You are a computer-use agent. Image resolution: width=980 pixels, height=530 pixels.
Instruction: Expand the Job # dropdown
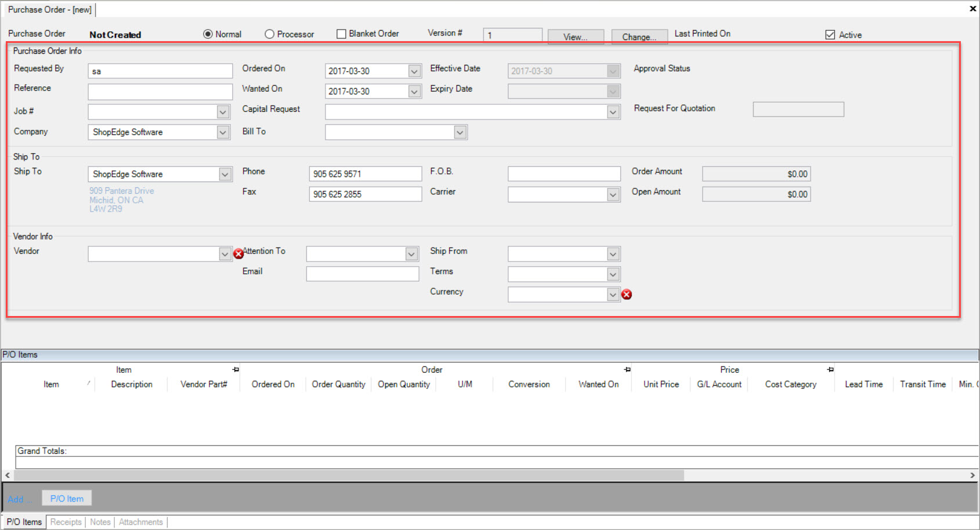coord(223,111)
